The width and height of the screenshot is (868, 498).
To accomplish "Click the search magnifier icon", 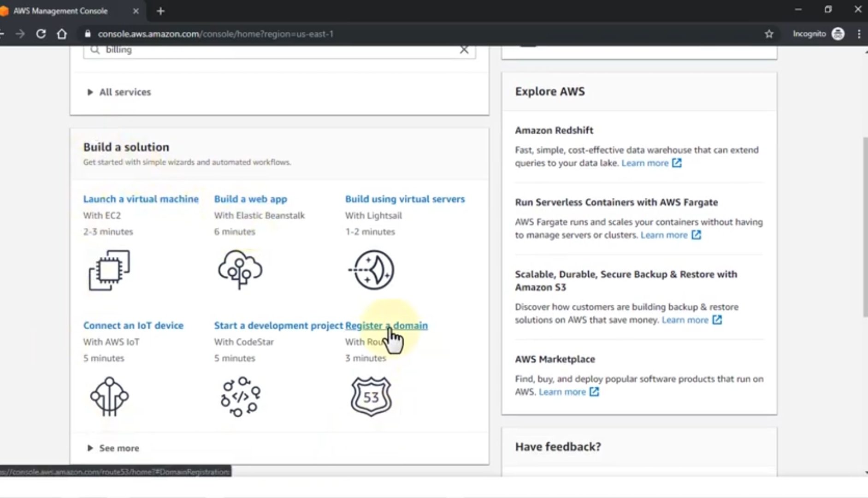I will (x=94, y=50).
